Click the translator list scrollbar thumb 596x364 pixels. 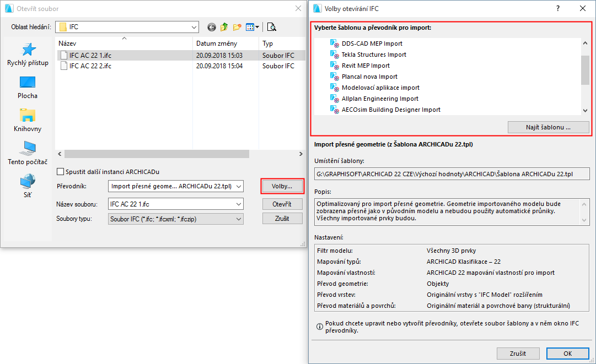(585, 70)
